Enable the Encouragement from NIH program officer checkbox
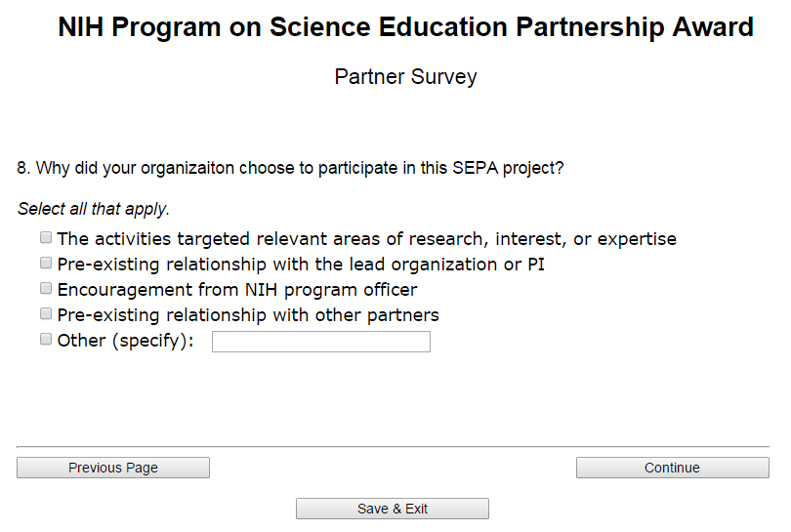791x532 pixels. coord(46,288)
